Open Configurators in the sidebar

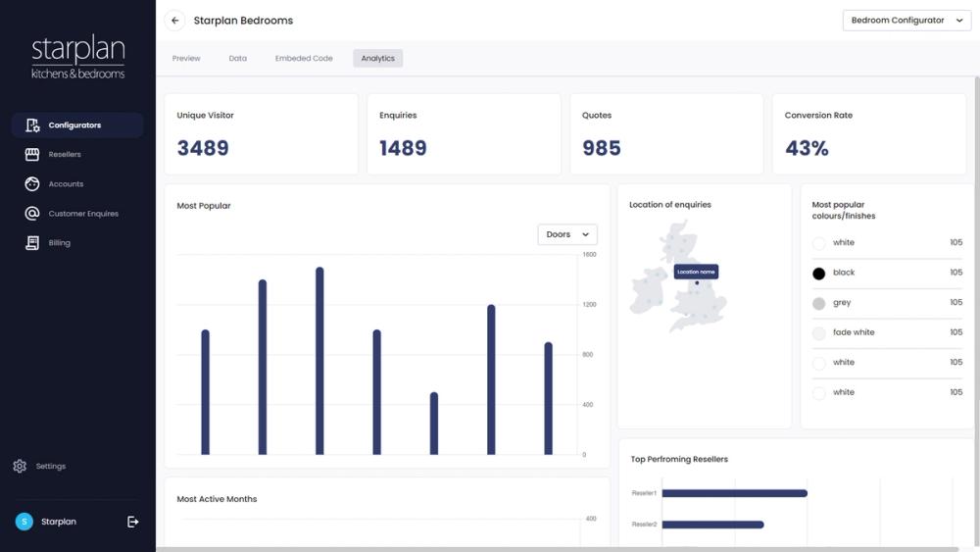(77, 125)
